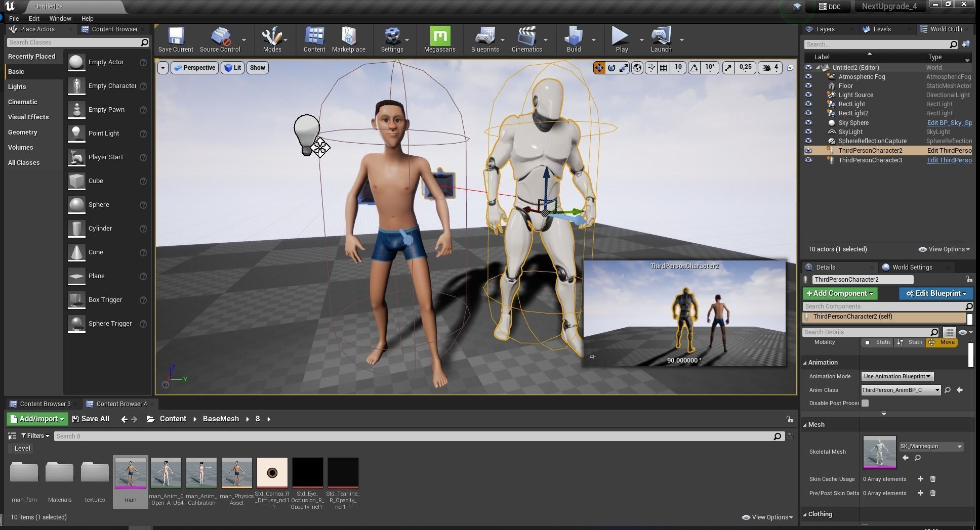Screen dimensions: 980x530
Task: Select rotate gizmo mode in viewport
Action: (611, 68)
